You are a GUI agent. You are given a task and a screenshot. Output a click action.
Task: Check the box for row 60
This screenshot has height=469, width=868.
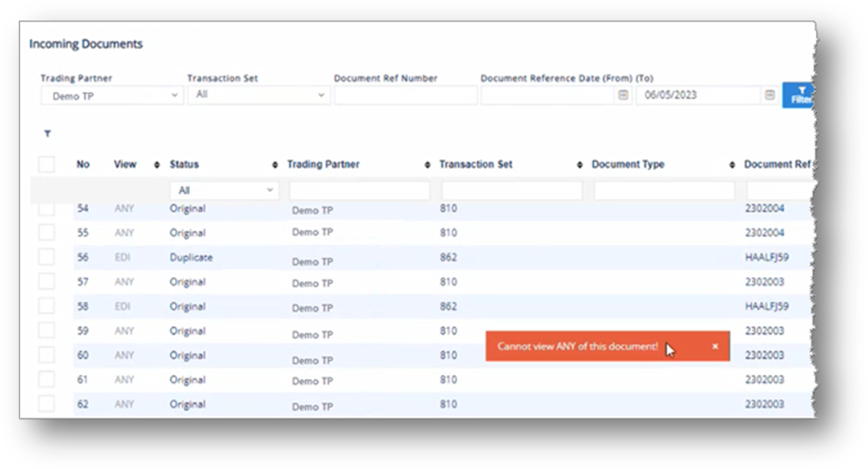pyautogui.click(x=46, y=355)
